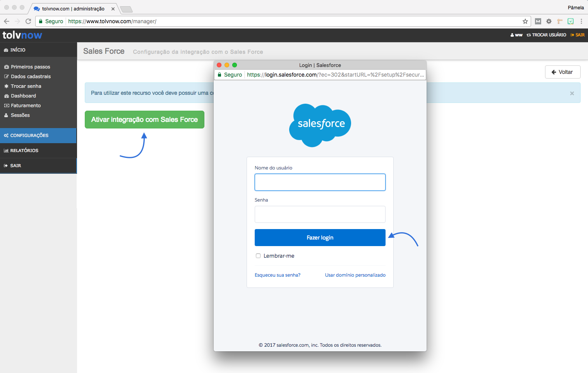Close the Salesforce login popup window
This screenshot has width=588, height=373.
click(x=219, y=65)
